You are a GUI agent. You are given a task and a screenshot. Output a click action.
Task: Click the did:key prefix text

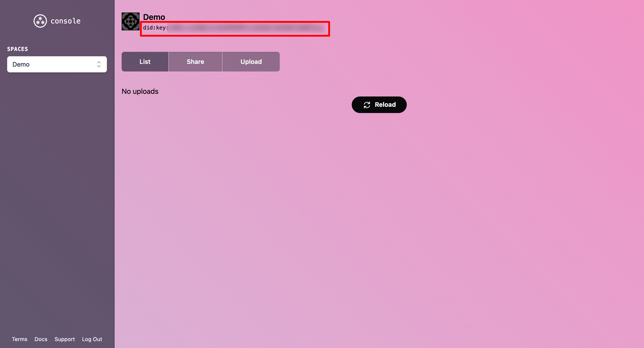(x=155, y=28)
